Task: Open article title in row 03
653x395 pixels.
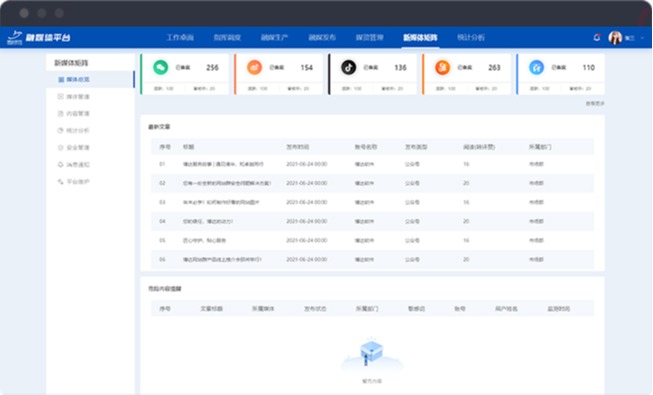Action: [221, 202]
